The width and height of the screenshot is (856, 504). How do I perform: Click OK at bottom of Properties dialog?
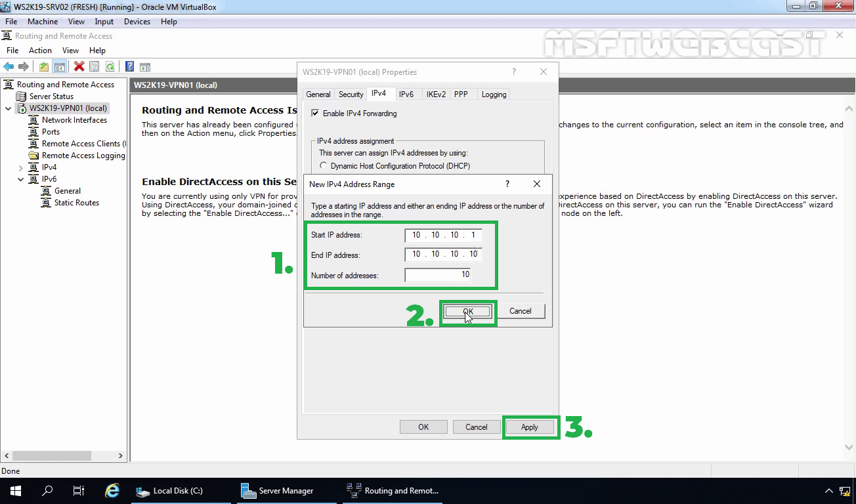coord(423,427)
